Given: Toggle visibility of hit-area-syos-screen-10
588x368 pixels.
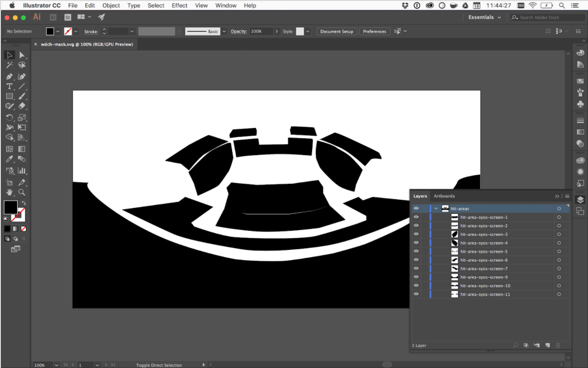Looking at the screenshot, I should click(x=416, y=286).
